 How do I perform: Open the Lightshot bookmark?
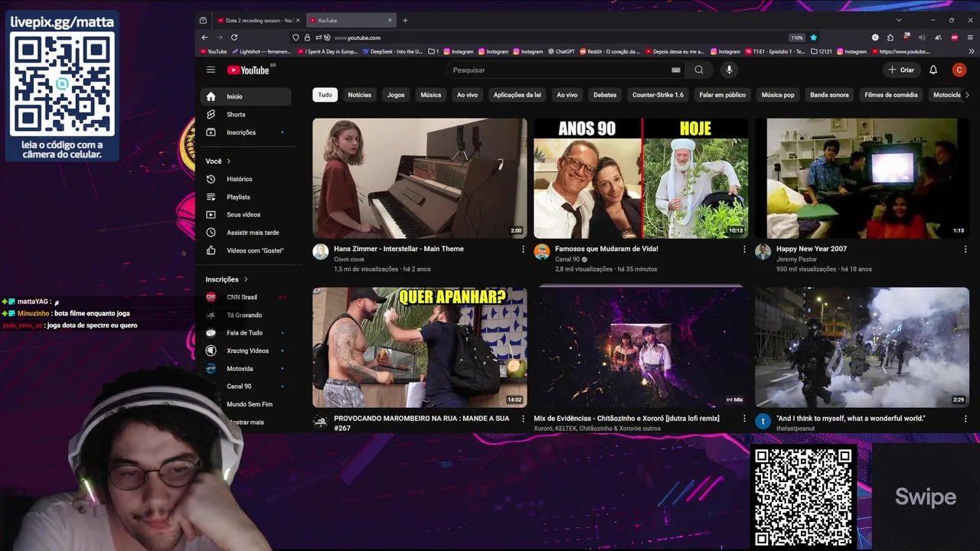tap(261, 51)
